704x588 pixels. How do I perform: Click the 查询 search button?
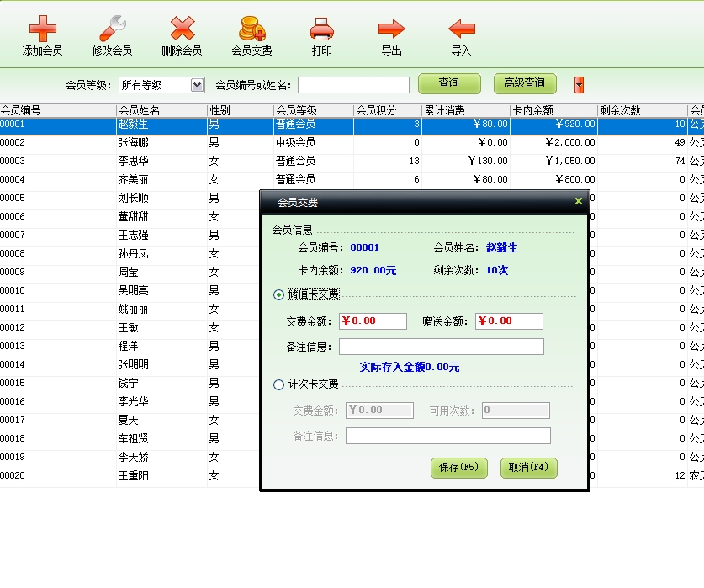click(449, 83)
